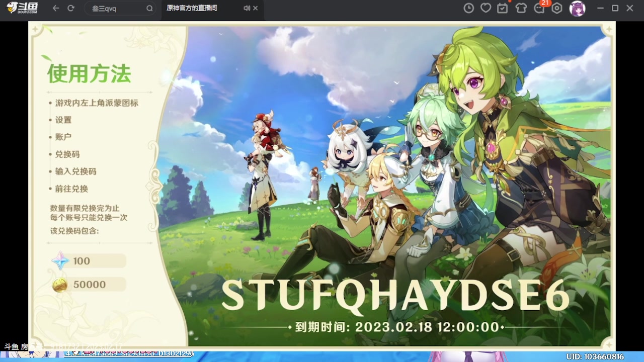Click the search magnifier icon

coord(149,9)
